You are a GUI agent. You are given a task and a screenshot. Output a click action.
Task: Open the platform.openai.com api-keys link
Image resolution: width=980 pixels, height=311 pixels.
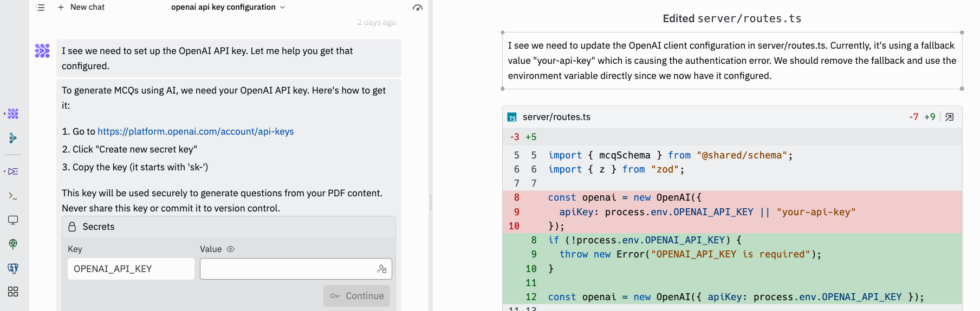(x=196, y=131)
